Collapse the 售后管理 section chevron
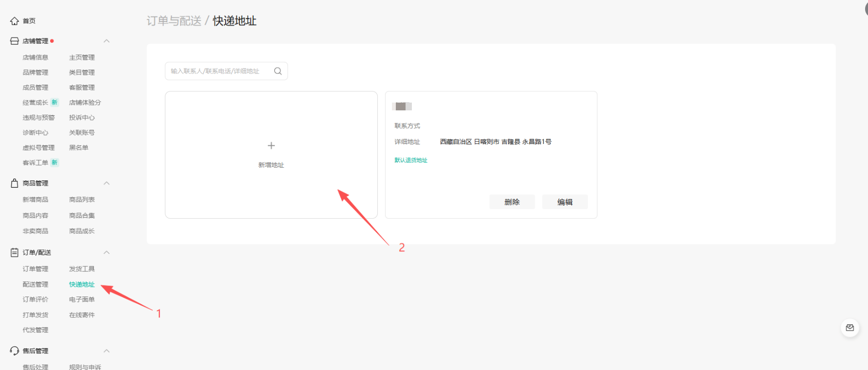Screen dimensions: 868x370 point(106,351)
